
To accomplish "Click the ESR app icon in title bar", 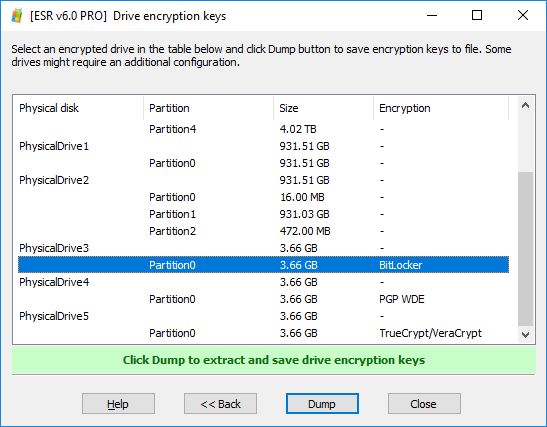I will tap(16, 16).
